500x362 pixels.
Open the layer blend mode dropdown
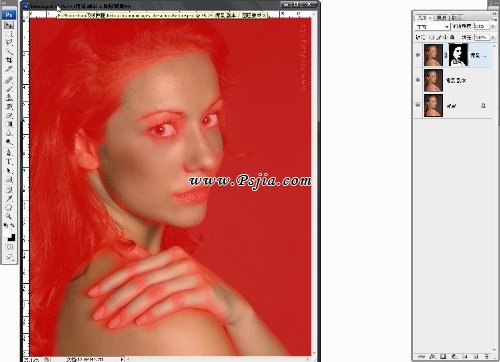pos(433,26)
